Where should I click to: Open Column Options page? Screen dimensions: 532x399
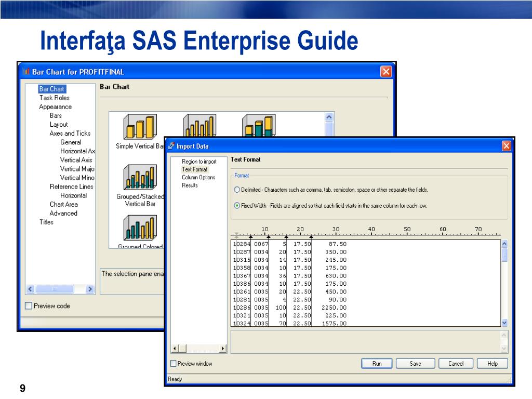click(x=198, y=177)
